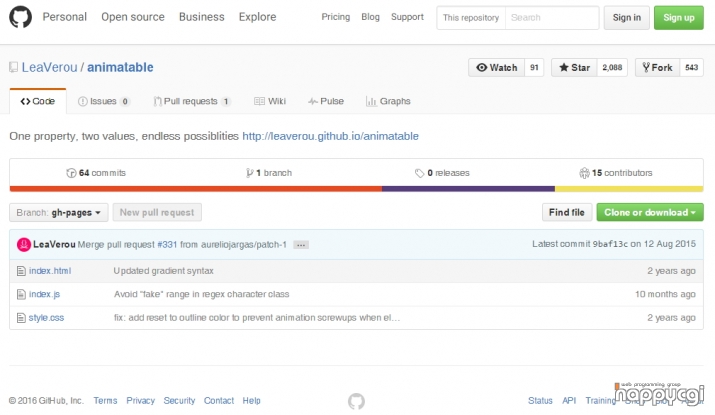Open the Support link
This screenshot has width=715, height=415.
point(407,17)
